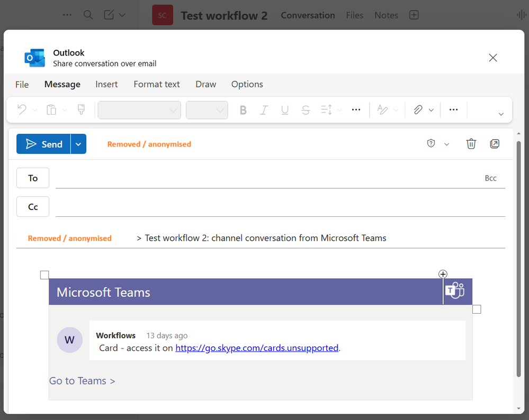The height and width of the screenshot is (420, 529).
Task: Expand the sensitivity shield dropdown
Action: point(447,144)
